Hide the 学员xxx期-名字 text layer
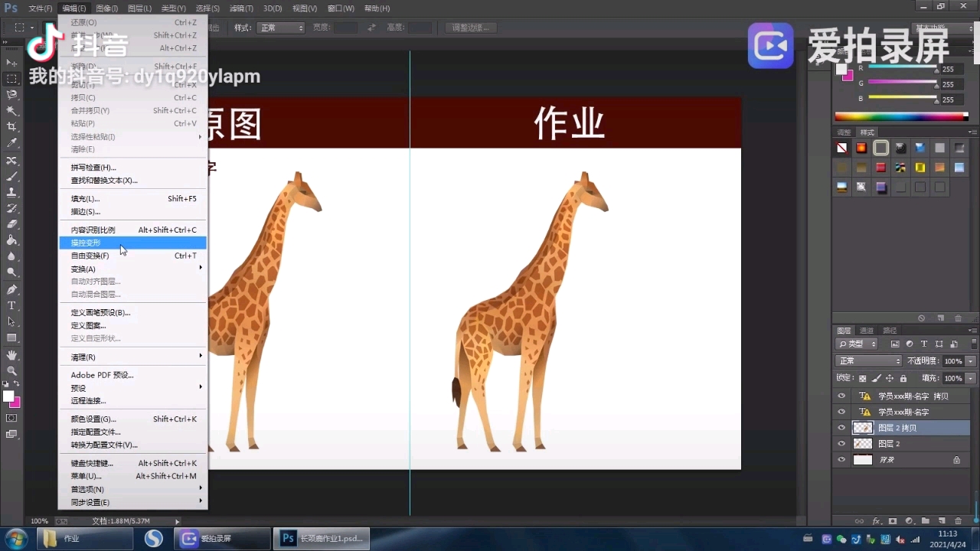980x551 pixels. tap(842, 411)
